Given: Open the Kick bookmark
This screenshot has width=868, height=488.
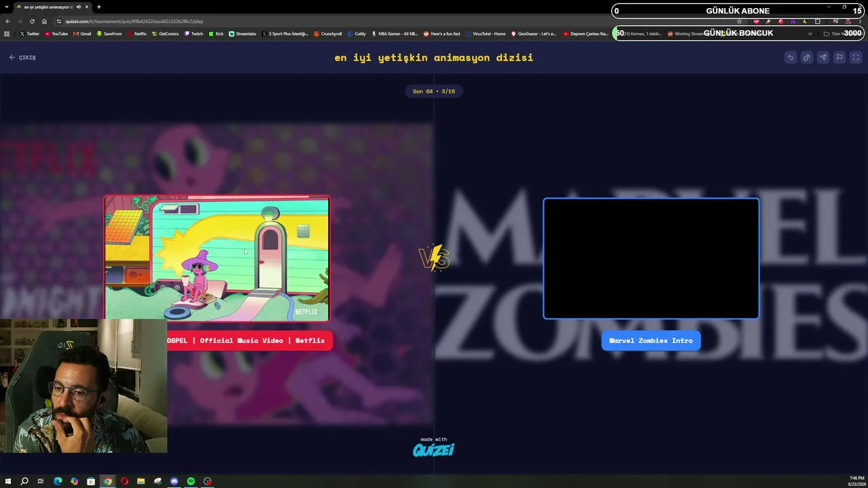Looking at the screenshot, I should click(x=216, y=34).
